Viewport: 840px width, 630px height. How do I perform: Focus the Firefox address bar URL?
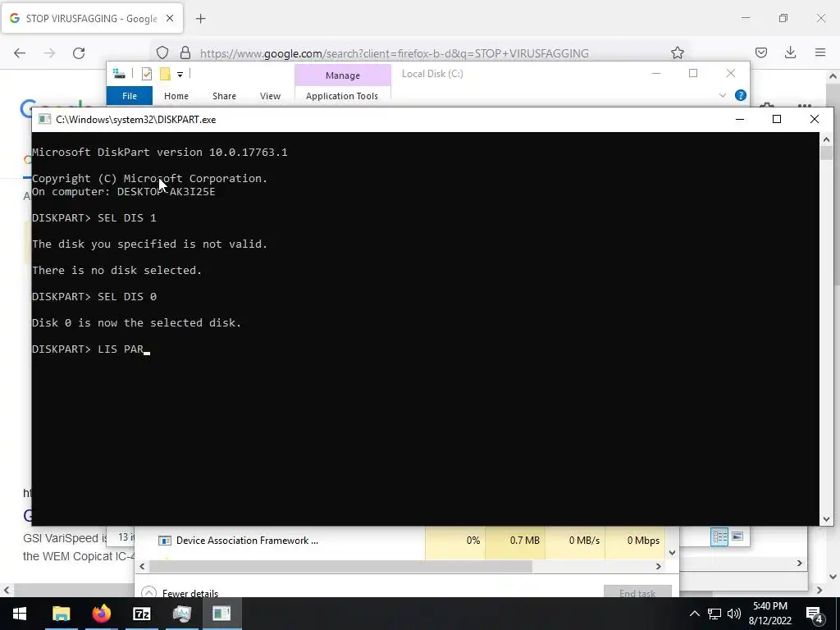395,53
